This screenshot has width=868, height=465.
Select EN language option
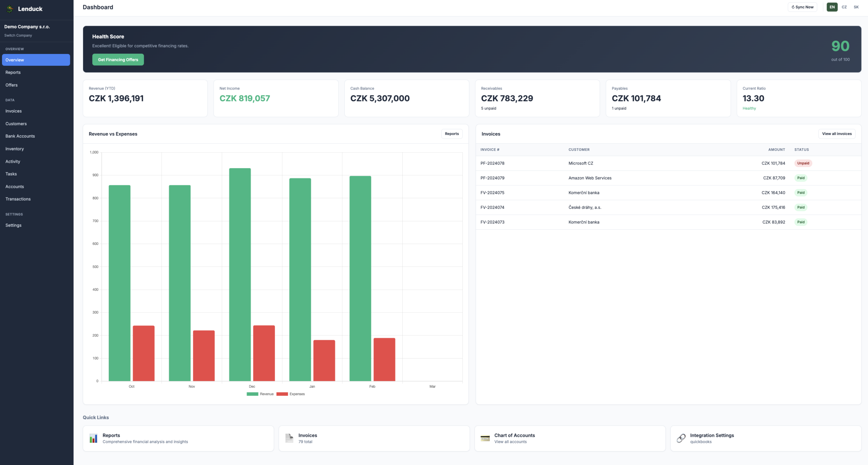832,7
